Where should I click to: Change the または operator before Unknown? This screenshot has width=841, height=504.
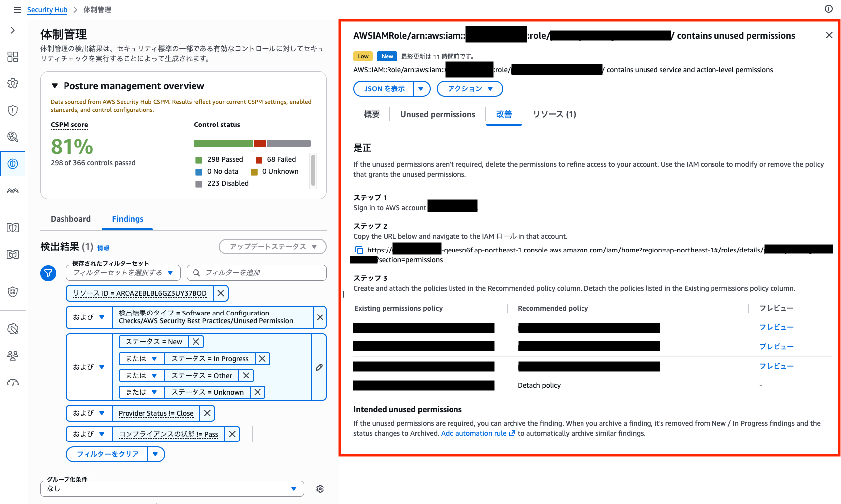[142, 392]
